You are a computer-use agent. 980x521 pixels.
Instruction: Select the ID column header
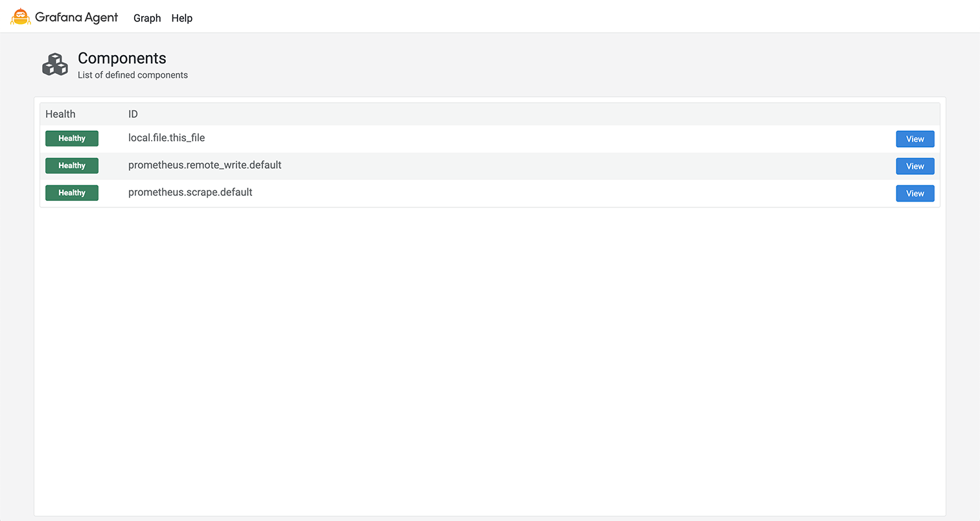(x=133, y=113)
